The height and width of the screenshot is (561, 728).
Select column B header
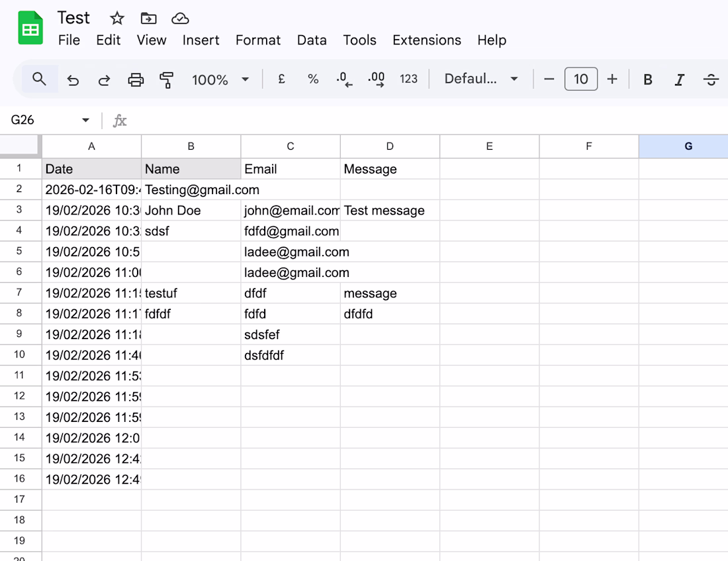[x=191, y=146]
